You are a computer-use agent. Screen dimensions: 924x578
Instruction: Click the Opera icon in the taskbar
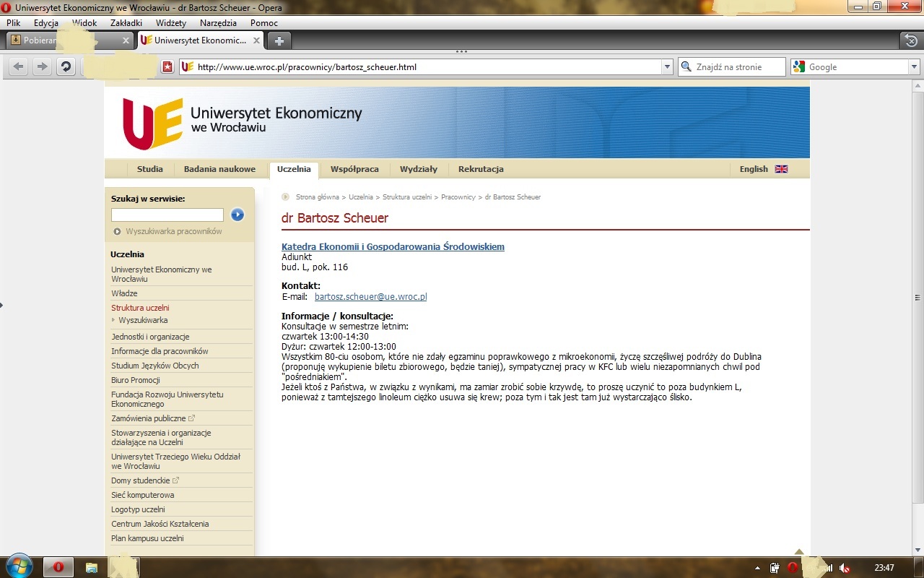(x=59, y=567)
